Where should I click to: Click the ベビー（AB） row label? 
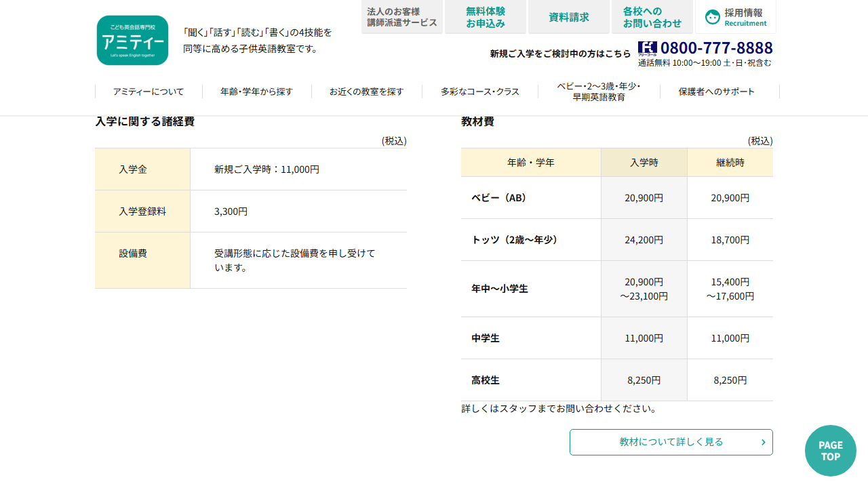pos(499,198)
